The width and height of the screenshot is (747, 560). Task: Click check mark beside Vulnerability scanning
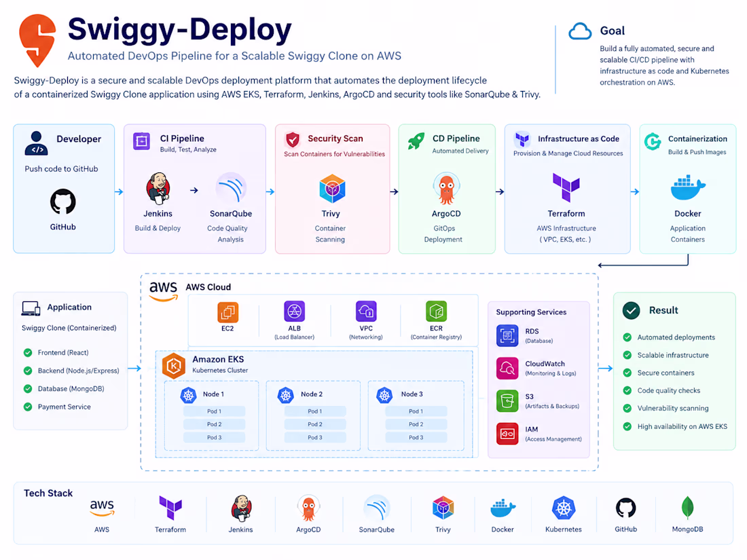pyautogui.click(x=627, y=409)
